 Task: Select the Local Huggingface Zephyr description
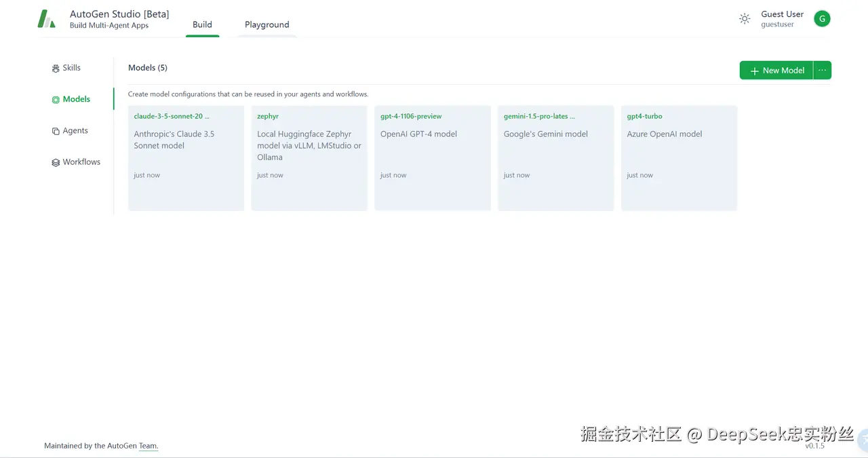pos(309,145)
